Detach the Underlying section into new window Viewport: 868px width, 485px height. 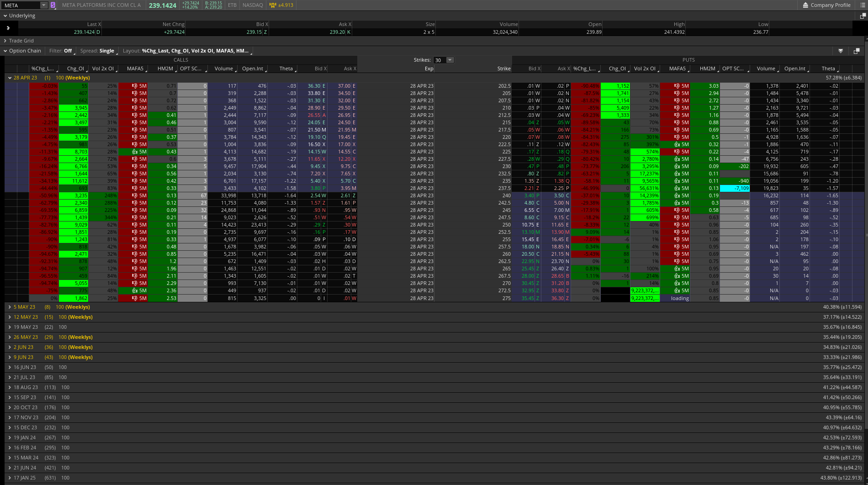click(863, 16)
